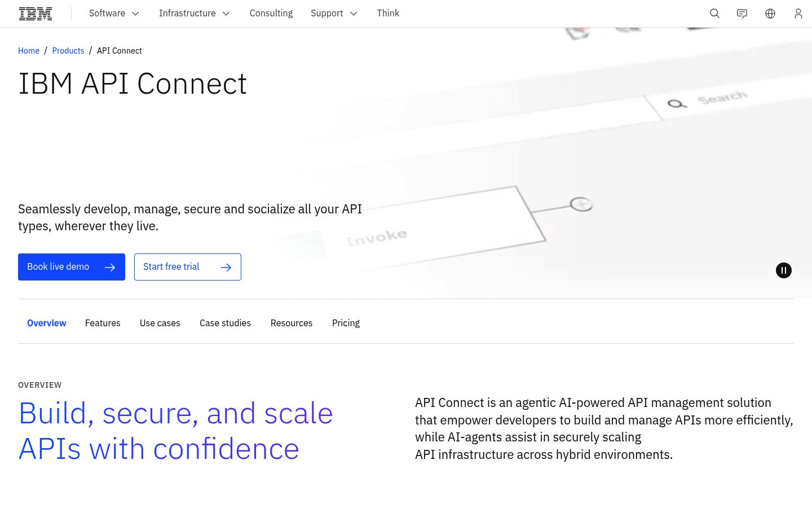Pause the hero background video

coord(784,270)
